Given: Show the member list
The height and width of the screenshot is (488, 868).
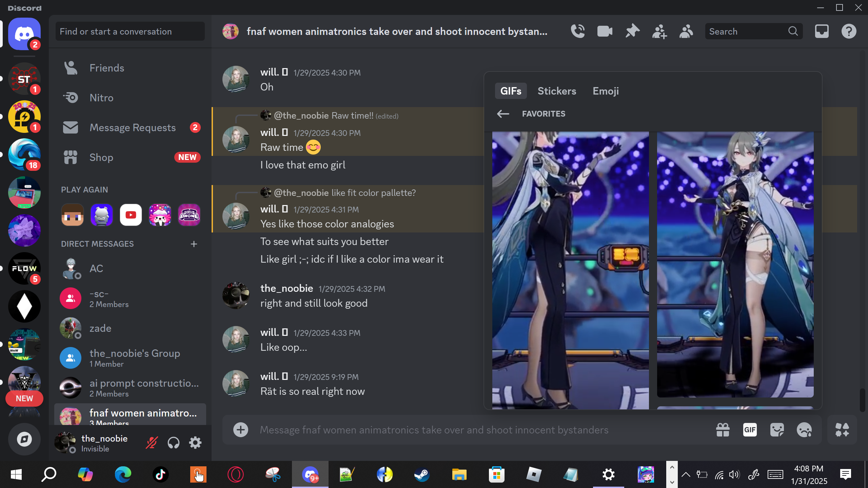Looking at the screenshot, I should (686, 31).
